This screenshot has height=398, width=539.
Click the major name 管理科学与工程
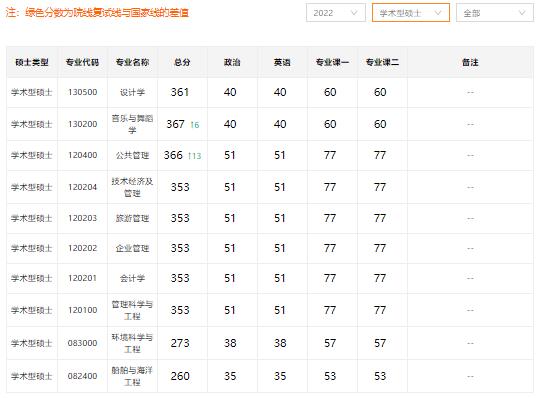tap(132, 310)
